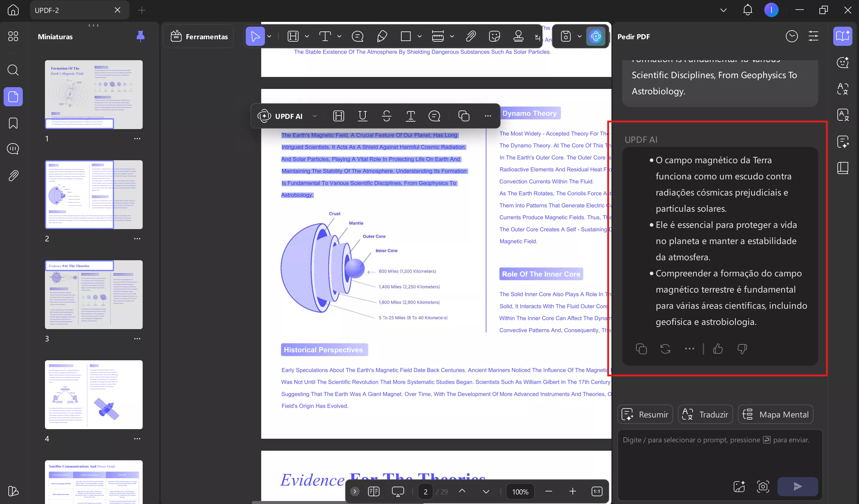This screenshot has width=859, height=504.
Task: Open the bookmarks panel in left sidebar
Action: pos(13,123)
